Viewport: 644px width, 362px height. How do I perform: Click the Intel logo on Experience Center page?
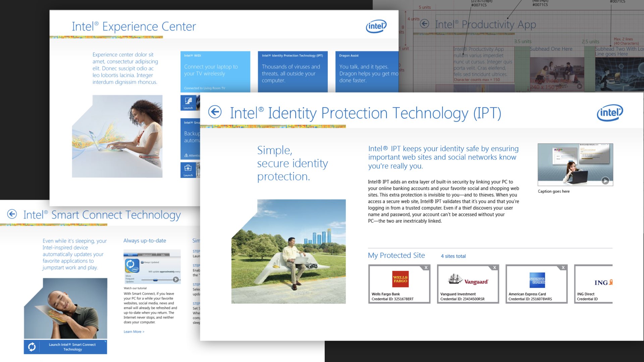click(x=376, y=26)
